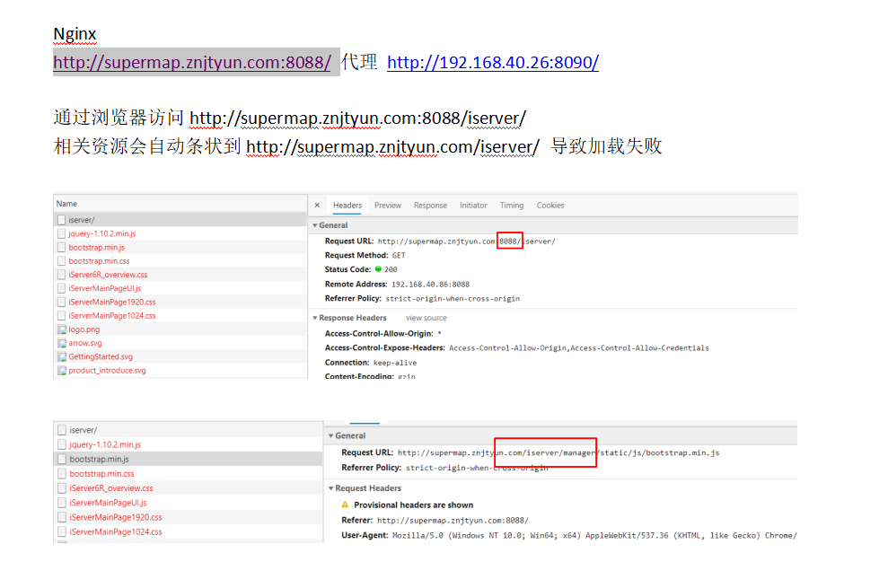Open the supermap.znjtyun.com:8088 hyperlink
Screen dimensions: 888x588
click(x=192, y=62)
